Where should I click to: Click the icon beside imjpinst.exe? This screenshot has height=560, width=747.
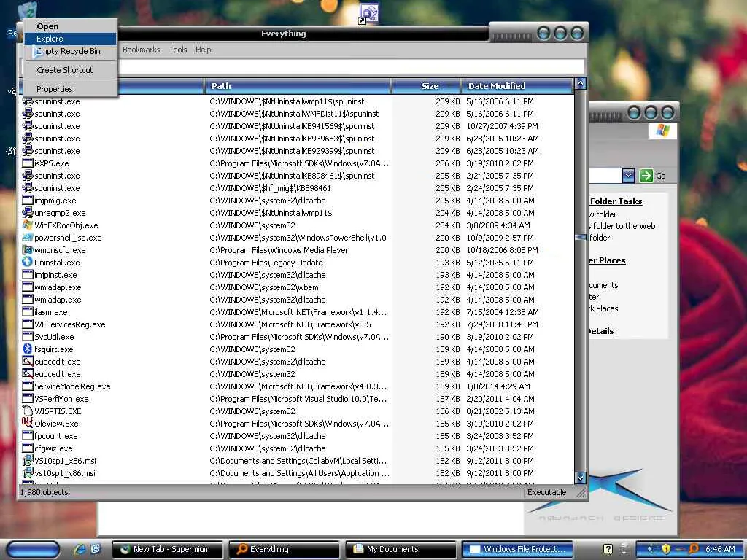click(27, 274)
